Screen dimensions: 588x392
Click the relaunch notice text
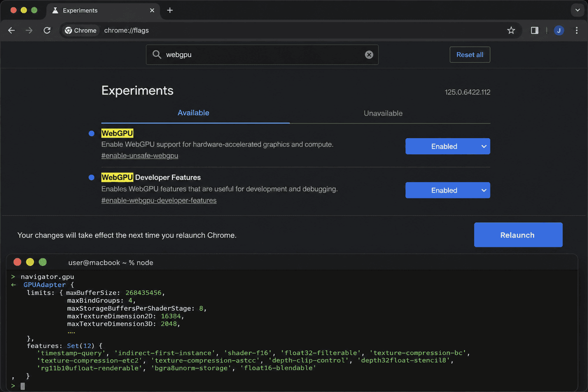[x=127, y=235]
